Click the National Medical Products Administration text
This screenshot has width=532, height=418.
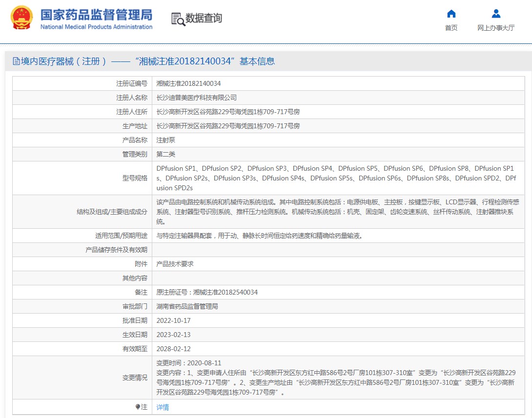click(96, 27)
